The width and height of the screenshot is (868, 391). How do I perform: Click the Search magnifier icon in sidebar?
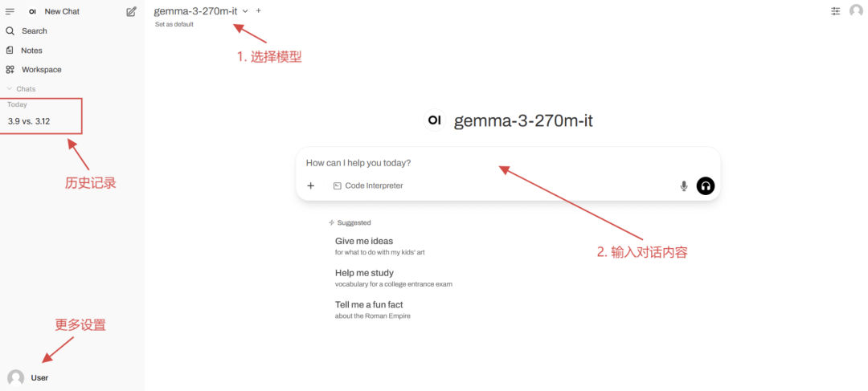pyautogui.click(x=10, y=31)
